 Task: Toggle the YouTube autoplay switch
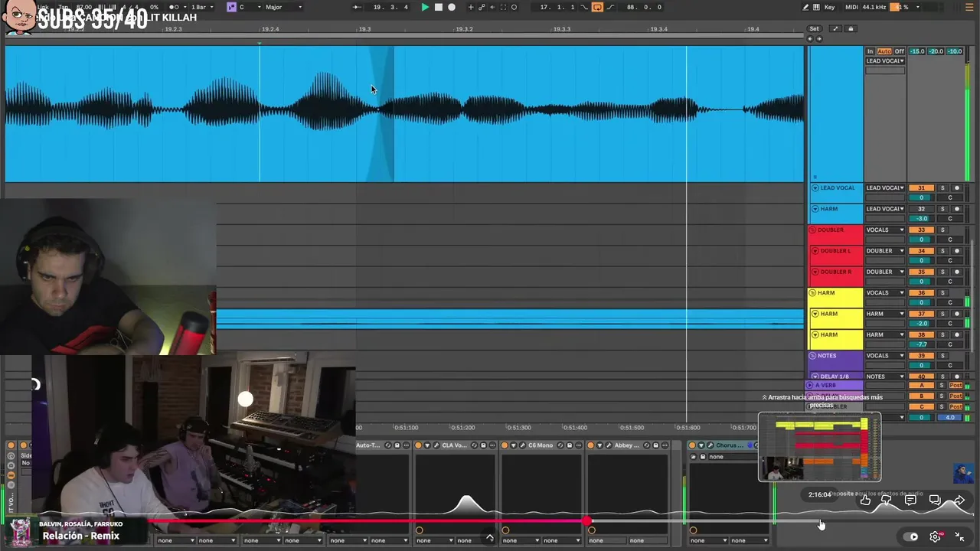[x=910, y=536]
